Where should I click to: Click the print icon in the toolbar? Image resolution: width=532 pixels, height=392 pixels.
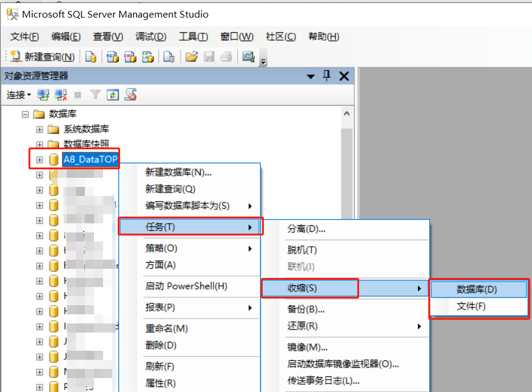[226, 56]
